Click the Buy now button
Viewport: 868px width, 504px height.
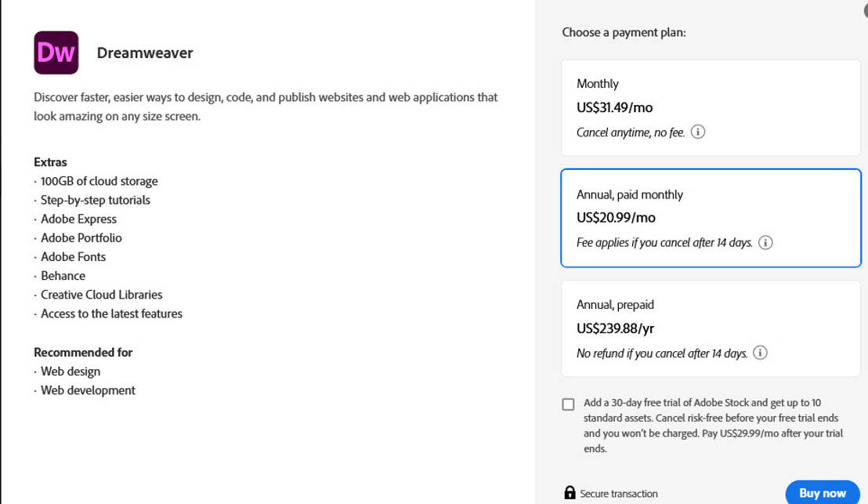click(x=821, y=492)
